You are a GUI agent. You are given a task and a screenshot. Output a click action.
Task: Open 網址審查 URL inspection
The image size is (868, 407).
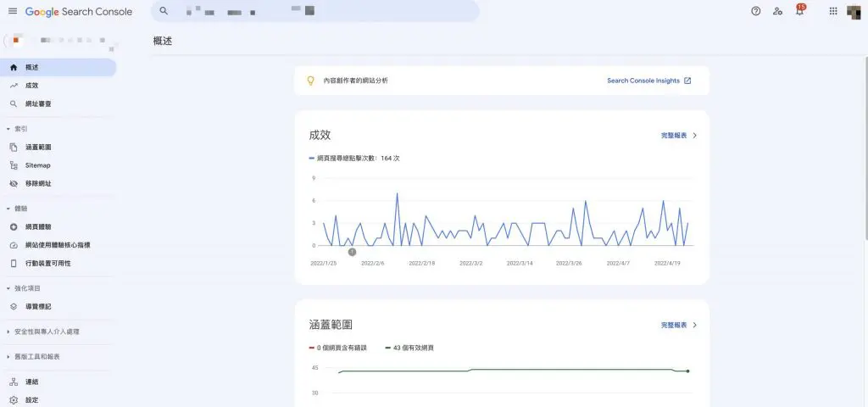pos(58,104)
